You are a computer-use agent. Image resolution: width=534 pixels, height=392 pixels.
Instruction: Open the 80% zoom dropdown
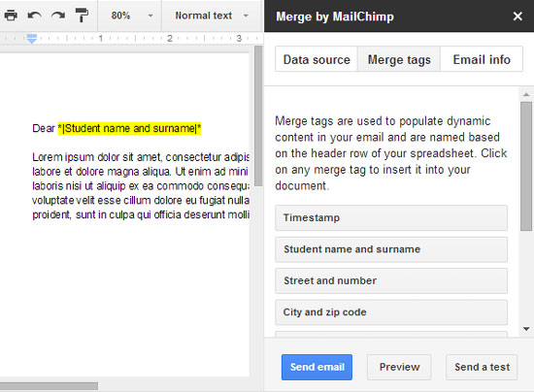point(132,16)
